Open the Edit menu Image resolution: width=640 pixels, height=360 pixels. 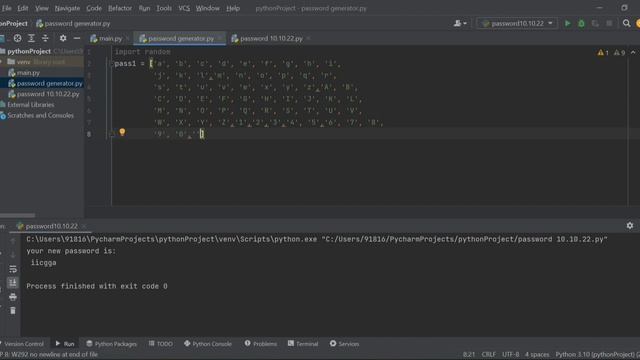click(22, 8)
